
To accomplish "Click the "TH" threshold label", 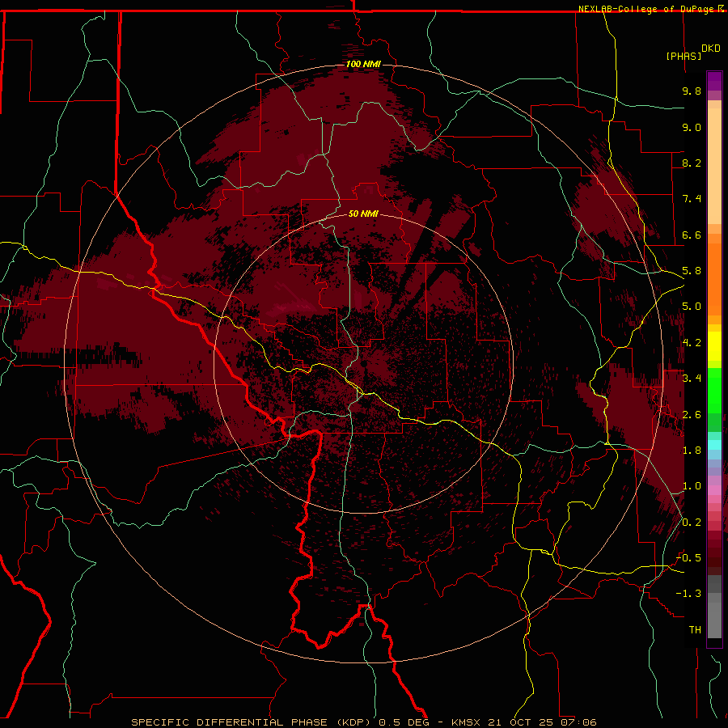I will (x=695, y=630).
